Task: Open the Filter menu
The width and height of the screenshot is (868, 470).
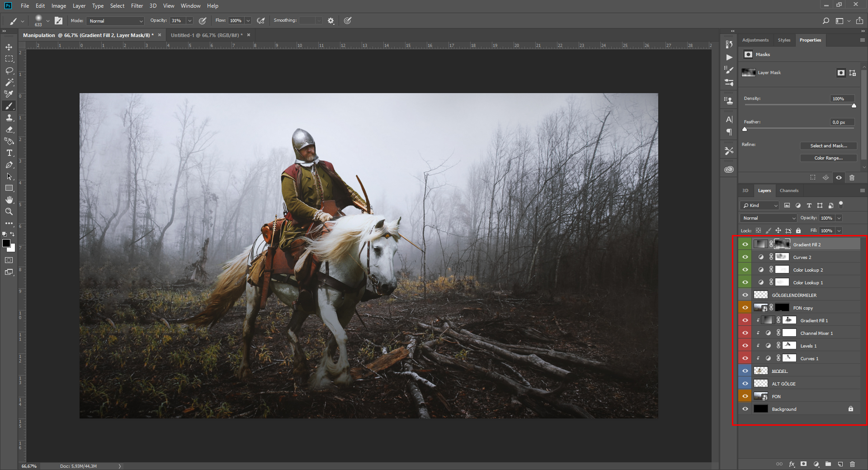Action: pos(137,6)
